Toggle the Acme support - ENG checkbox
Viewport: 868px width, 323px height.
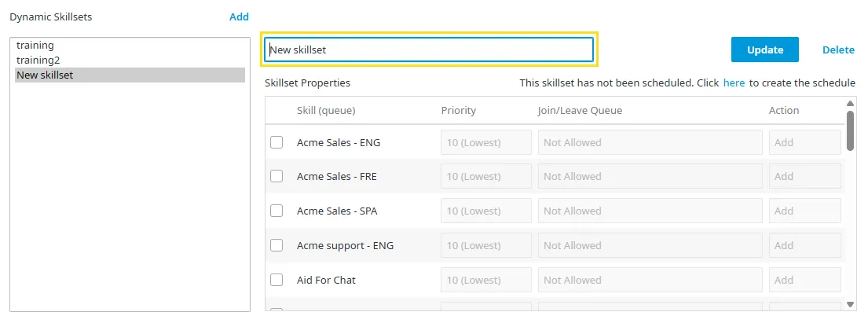coord(277,245)
